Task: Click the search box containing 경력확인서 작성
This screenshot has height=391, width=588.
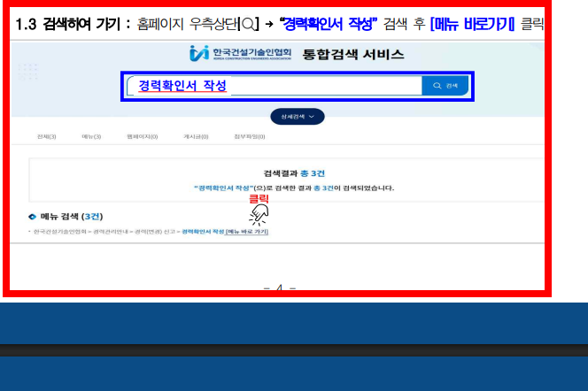Action: pos(275,86)
